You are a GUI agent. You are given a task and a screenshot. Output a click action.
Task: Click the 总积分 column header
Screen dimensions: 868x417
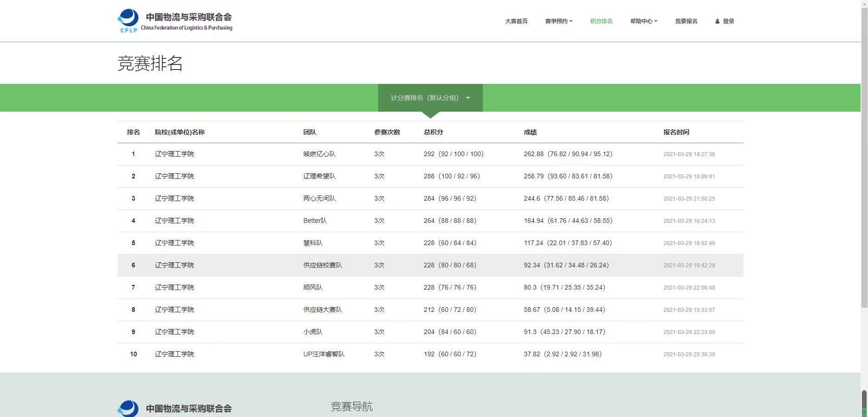point(433,132)
